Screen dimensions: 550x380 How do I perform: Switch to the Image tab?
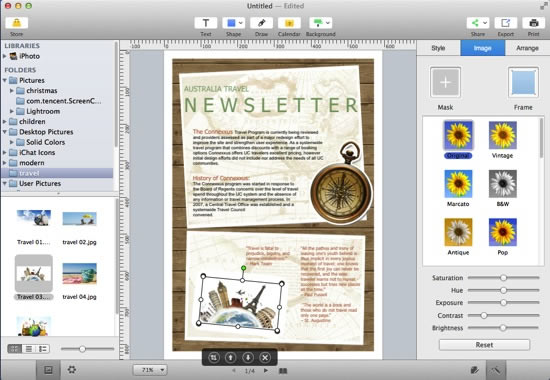[x=483, y=48]
